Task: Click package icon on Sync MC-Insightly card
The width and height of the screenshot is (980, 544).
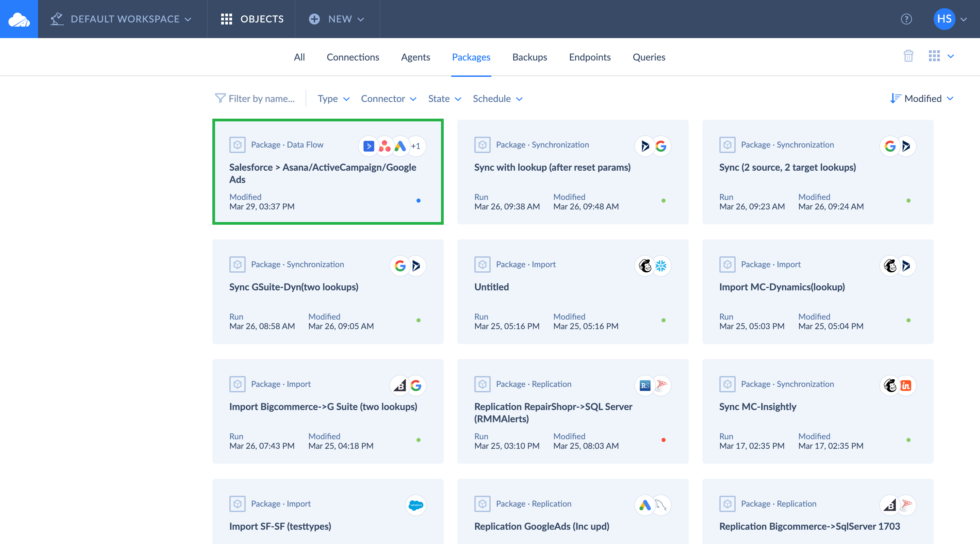Action: pyautogui.click(x=727, y=384)
